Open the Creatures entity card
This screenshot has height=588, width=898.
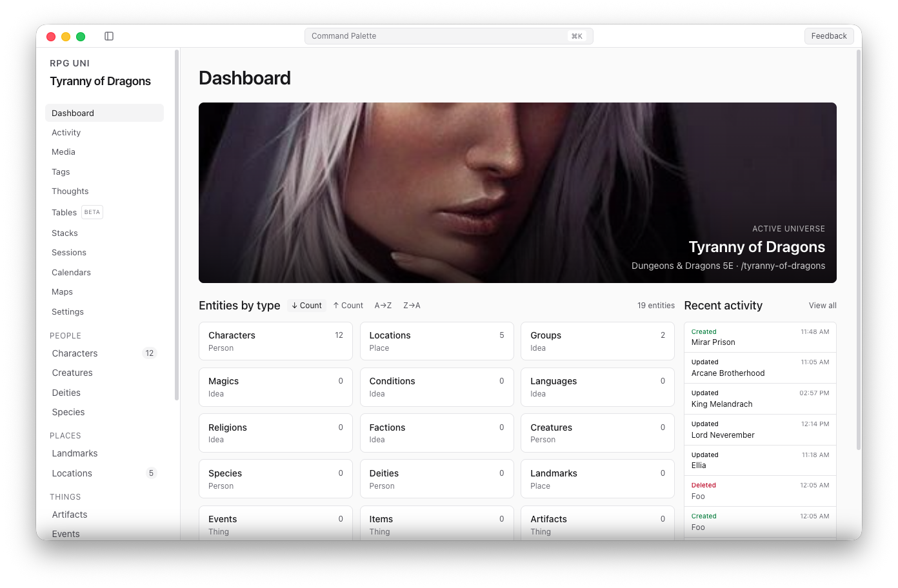tap(597, 433)
